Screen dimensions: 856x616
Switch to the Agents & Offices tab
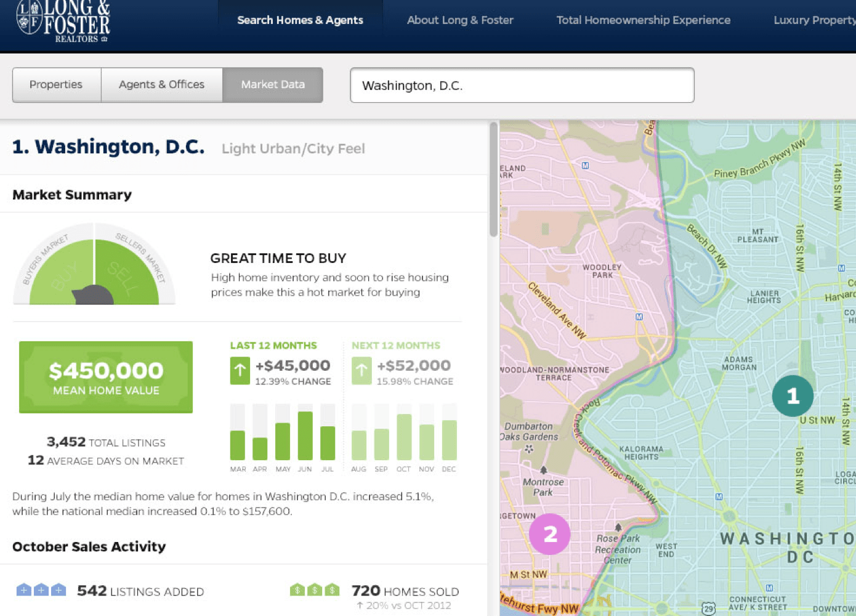(x=162, y=85)
